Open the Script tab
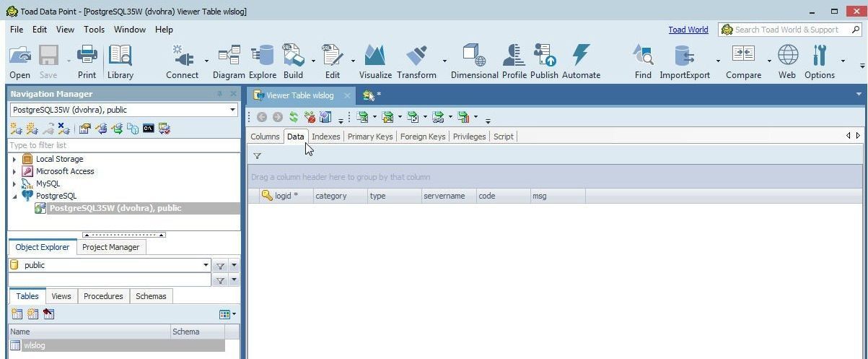The width and height of the screenshot is (868, 359). [x=503, y=137]
